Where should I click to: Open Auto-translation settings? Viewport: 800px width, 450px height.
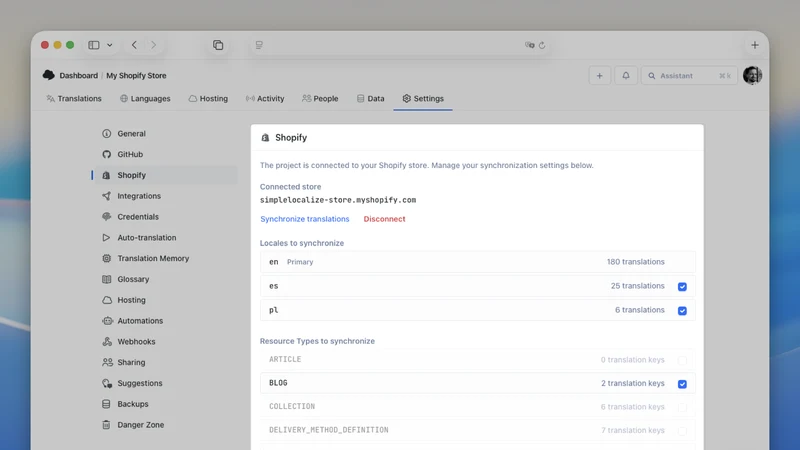[146, 238]
